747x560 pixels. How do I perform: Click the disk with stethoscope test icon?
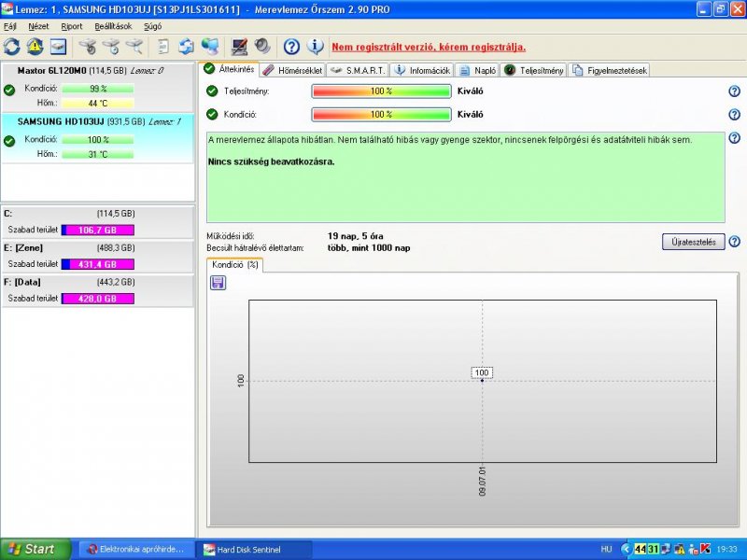(88, 47)
